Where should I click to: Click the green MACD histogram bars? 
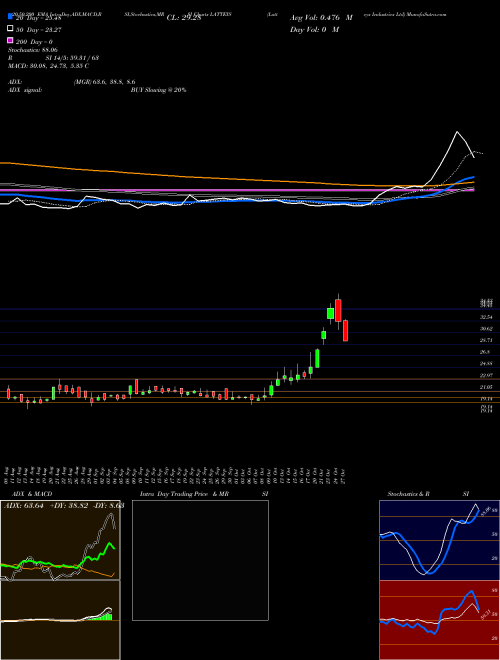pos(103,617)
